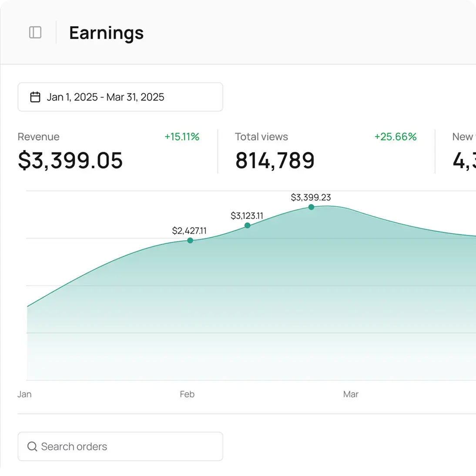Viewport: 476px width, 476px height.
Task: Click the $3,123.11 data point on the chart
Action: click(x=247, y=225)
